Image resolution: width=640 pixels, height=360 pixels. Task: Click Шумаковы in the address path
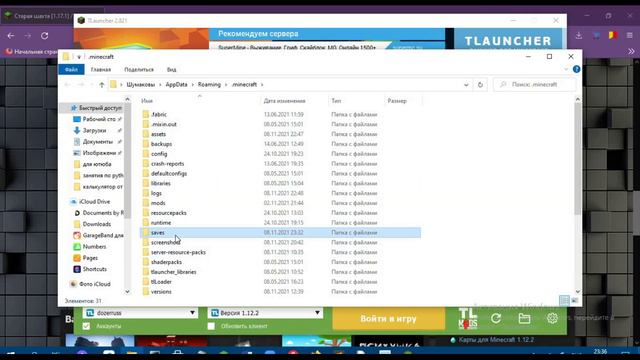[140, 84]
